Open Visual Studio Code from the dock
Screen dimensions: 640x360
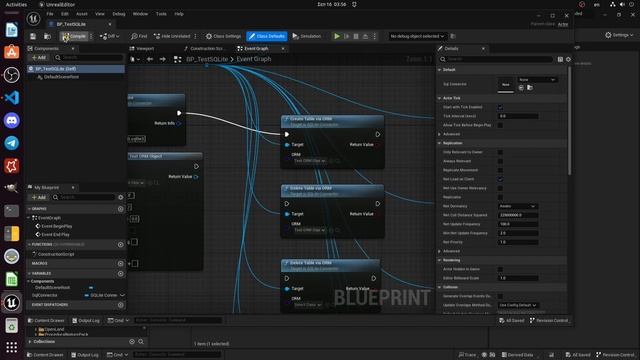pyautogui.click(x=11, y=98)
